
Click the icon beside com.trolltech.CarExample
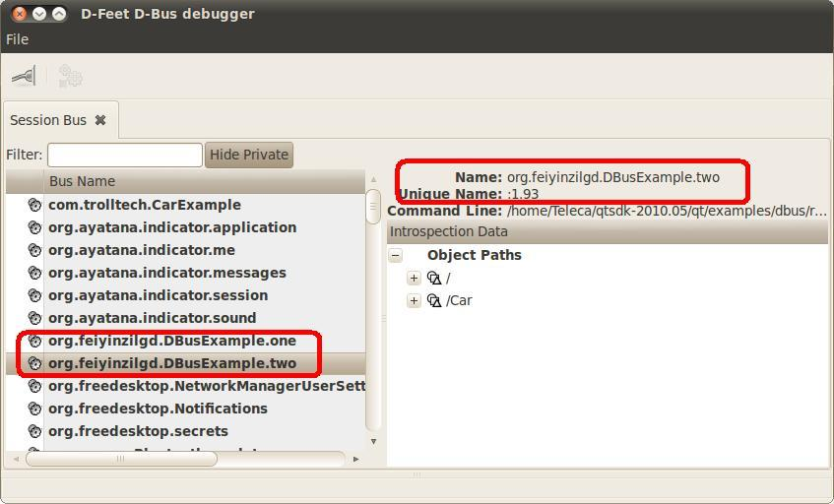coord(34,205)
